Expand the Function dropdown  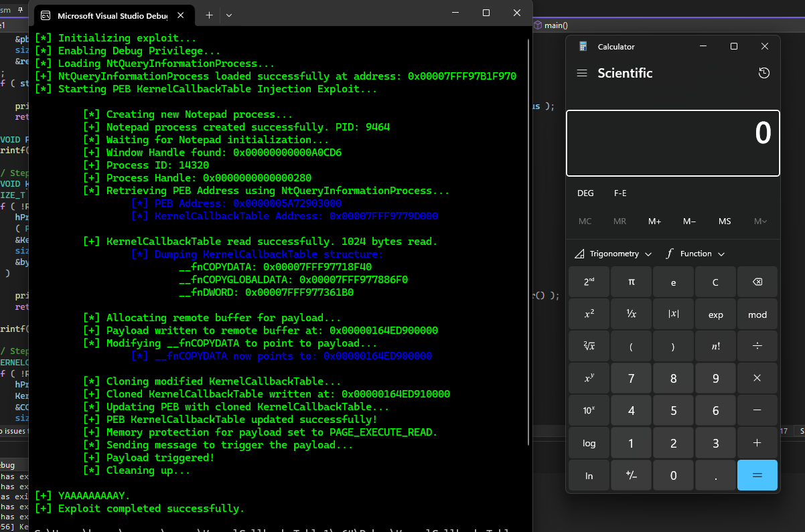pyautogui.click(x=694, y=254)
